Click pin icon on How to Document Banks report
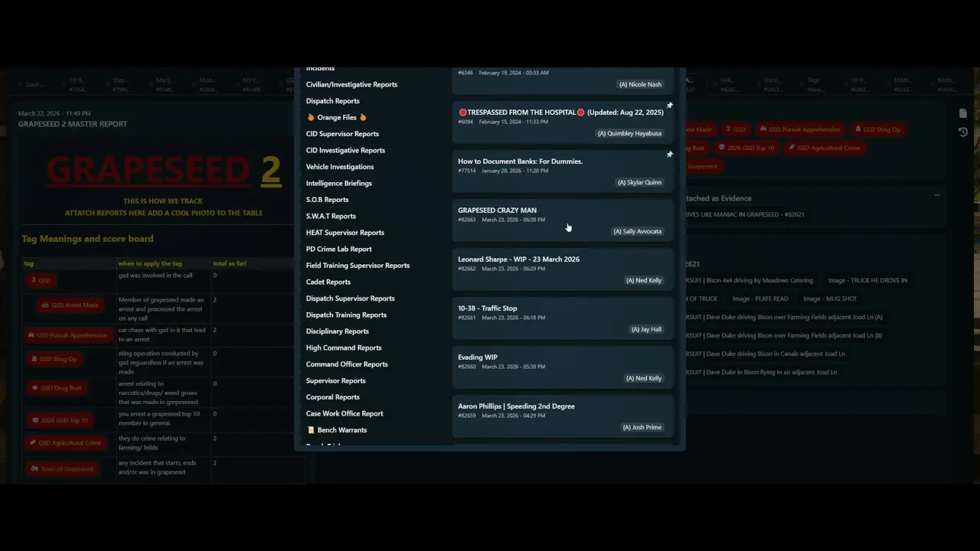Image resolution: width=980 pixels, height=551 pixels. (669, 155)
